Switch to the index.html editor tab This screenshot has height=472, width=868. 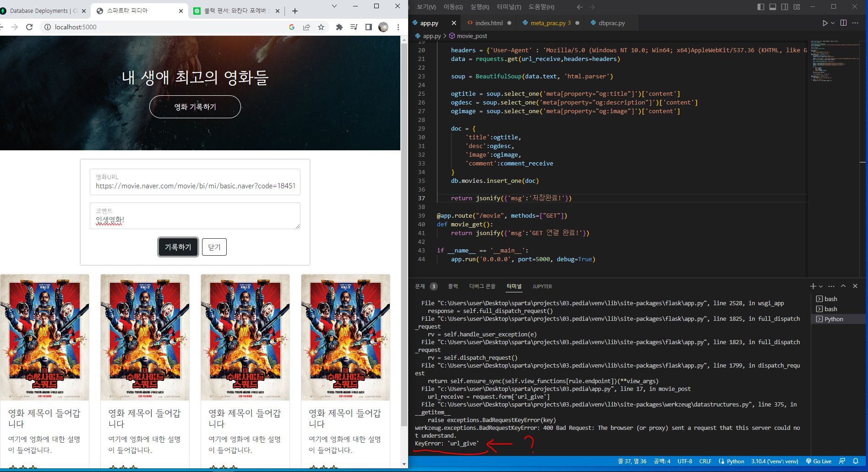489,23
